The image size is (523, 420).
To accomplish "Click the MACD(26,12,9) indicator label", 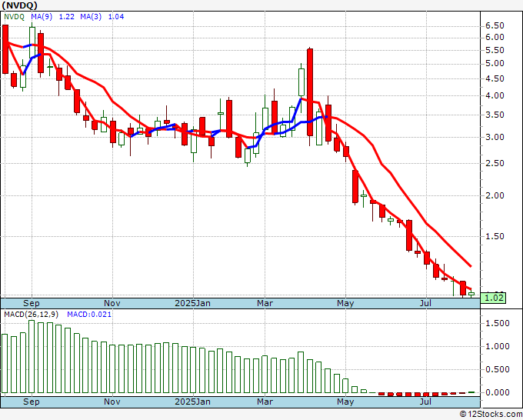I will 31,315.
